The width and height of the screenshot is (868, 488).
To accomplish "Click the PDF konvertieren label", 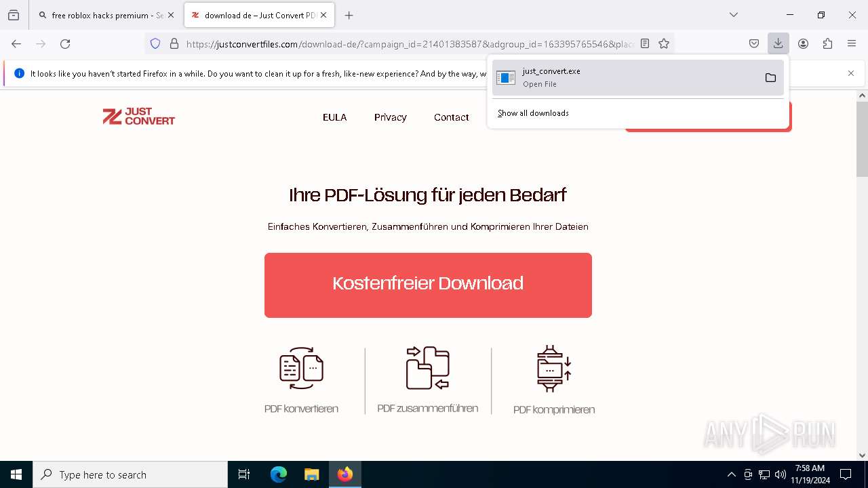I will [x=301, y=409].
